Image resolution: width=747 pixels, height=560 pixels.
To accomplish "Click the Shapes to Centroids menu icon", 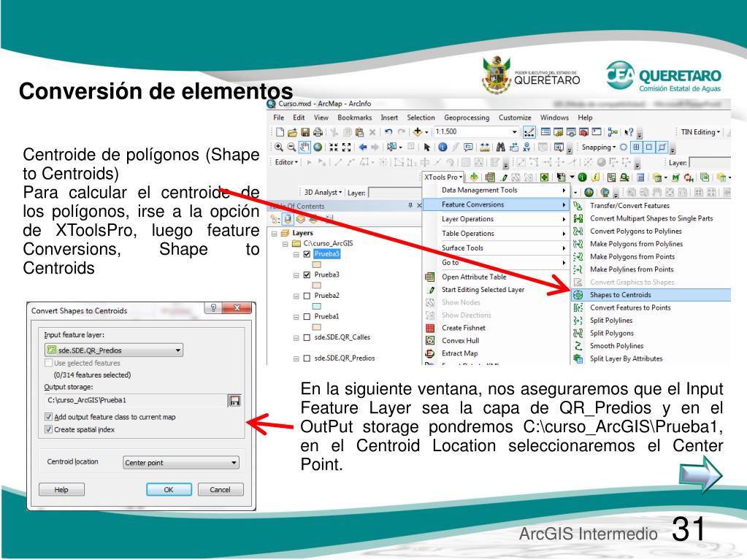I will (578, 295).
